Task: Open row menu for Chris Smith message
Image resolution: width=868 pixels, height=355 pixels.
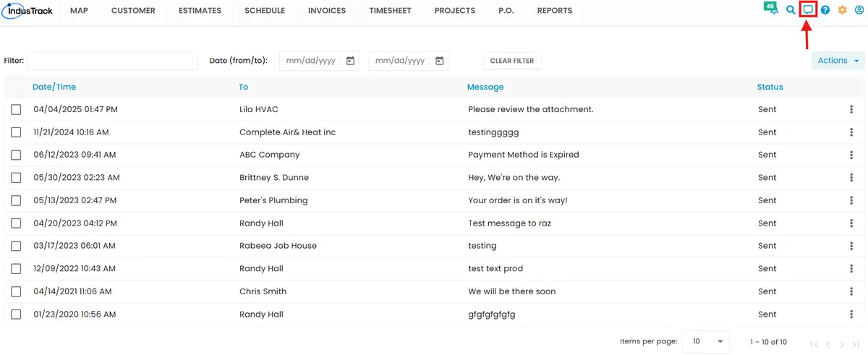Action: pos(851,291)
